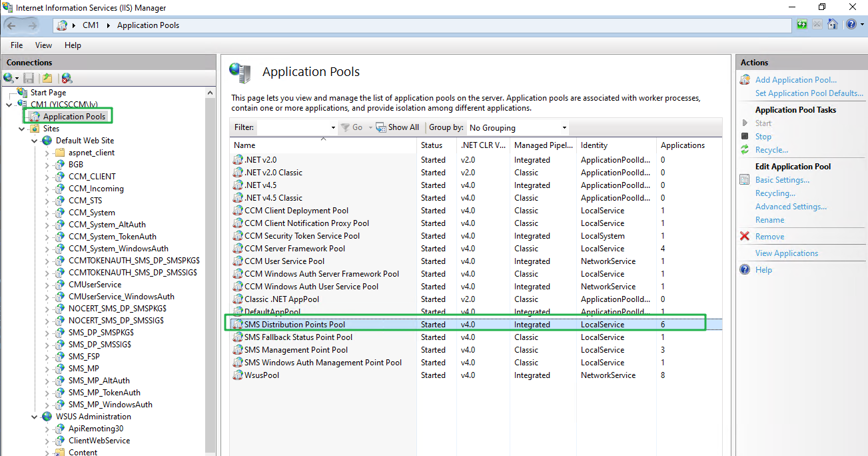Click the red Remove X icon
Viewport: 868px width, 456px height.
[x=745, y=237]
